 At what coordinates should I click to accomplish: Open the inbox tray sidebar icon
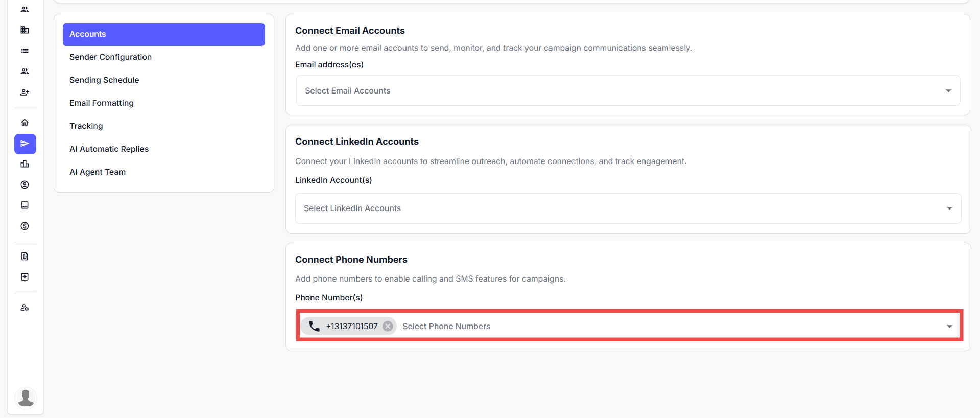(x=25, y=205)
